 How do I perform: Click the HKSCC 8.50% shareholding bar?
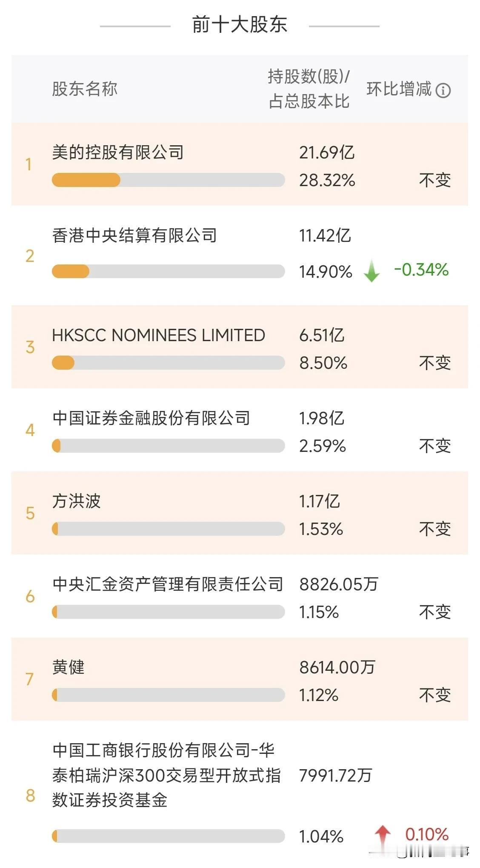(168, 363)
